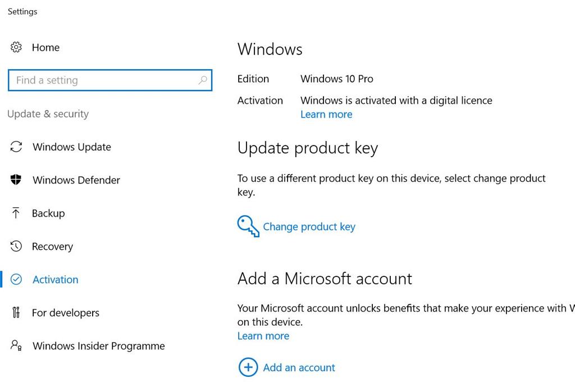Click the Recovery clock icon

point(16,246)
